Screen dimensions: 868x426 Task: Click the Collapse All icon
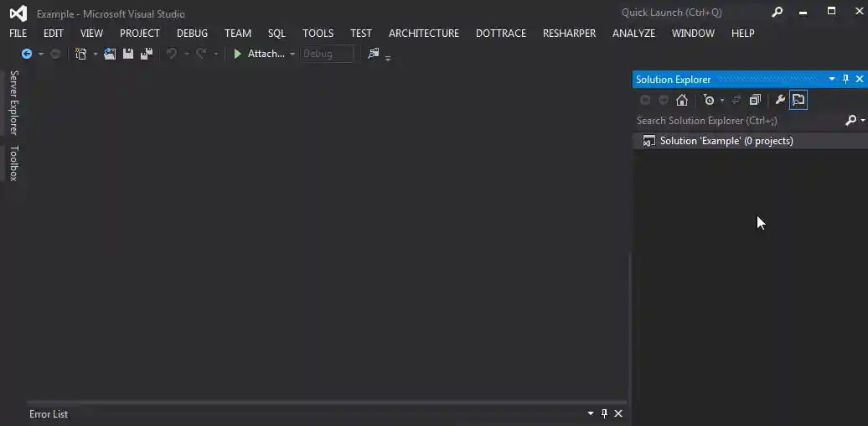click(755, 100)
